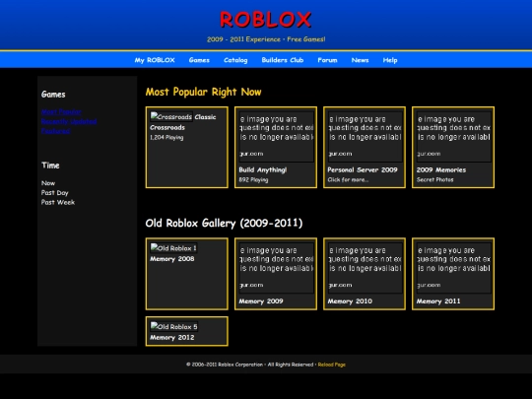Open the Memory 2008 gallery card
The height and width of the screenshot is (399, 532).
click(187, 274)
